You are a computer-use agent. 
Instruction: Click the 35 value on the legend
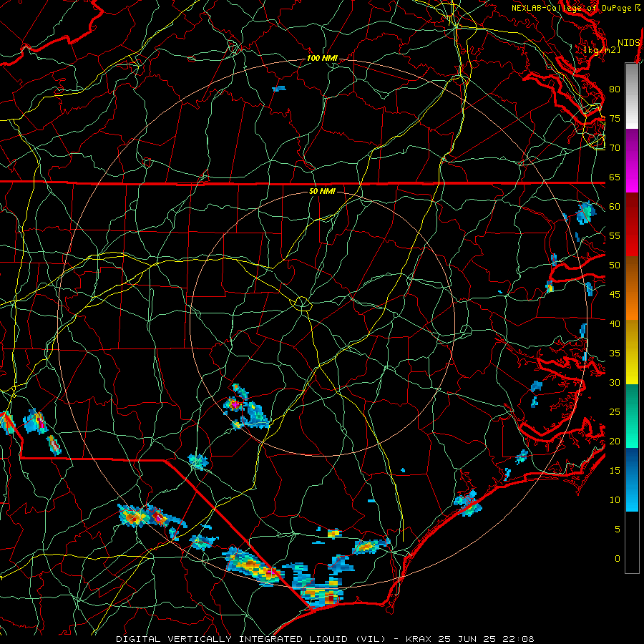click(615, 353)
